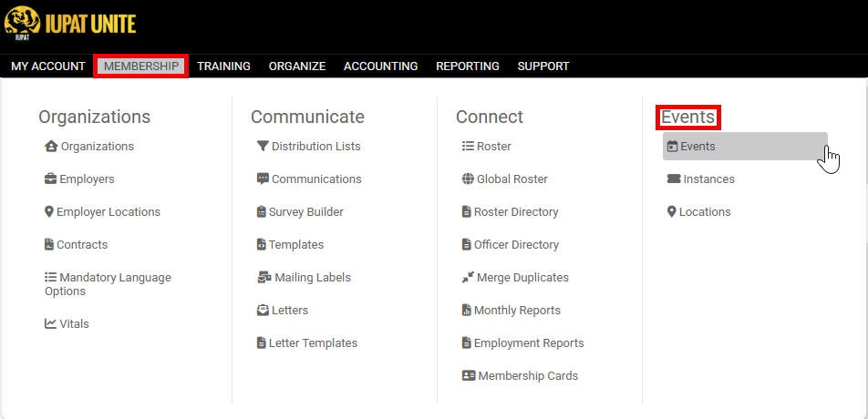Open the Membership Cards link
This screenshot has width=868, height=419.
[528, 376]
